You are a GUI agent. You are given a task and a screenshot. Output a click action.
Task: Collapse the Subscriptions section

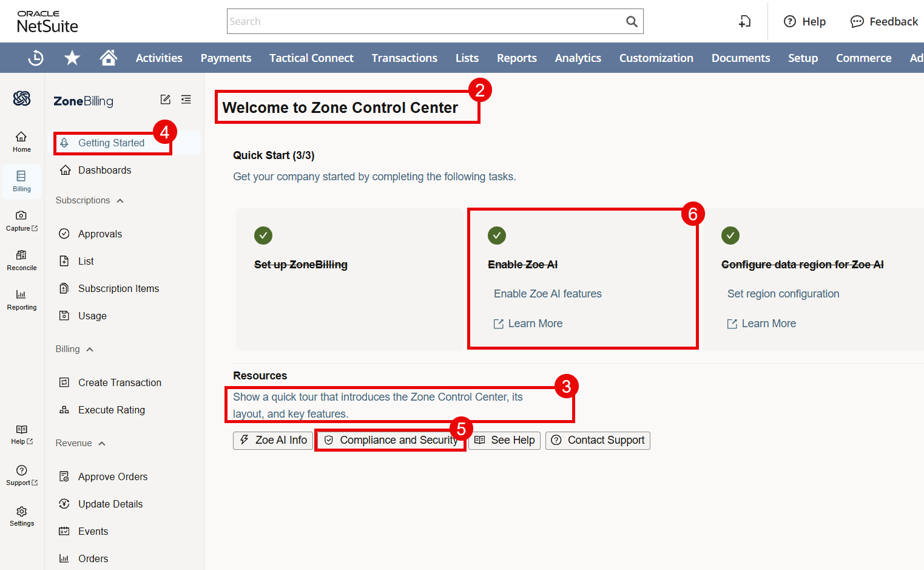click(x=90, y=200)
